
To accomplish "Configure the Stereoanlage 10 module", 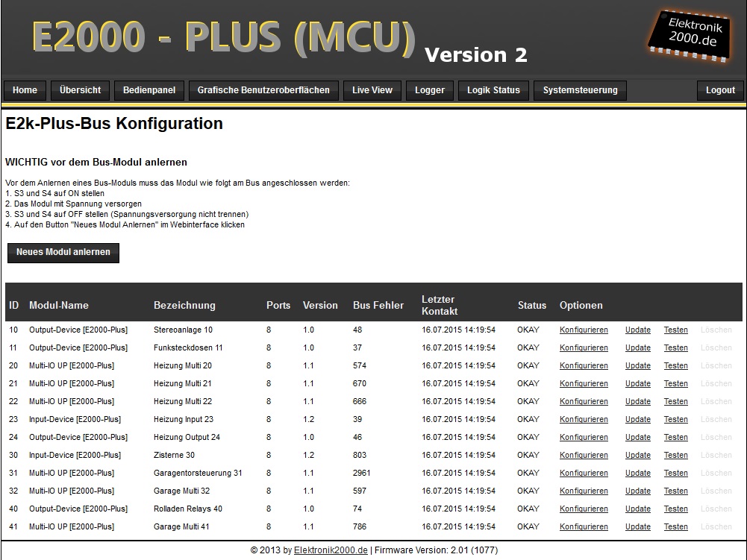I will [584, 330].
